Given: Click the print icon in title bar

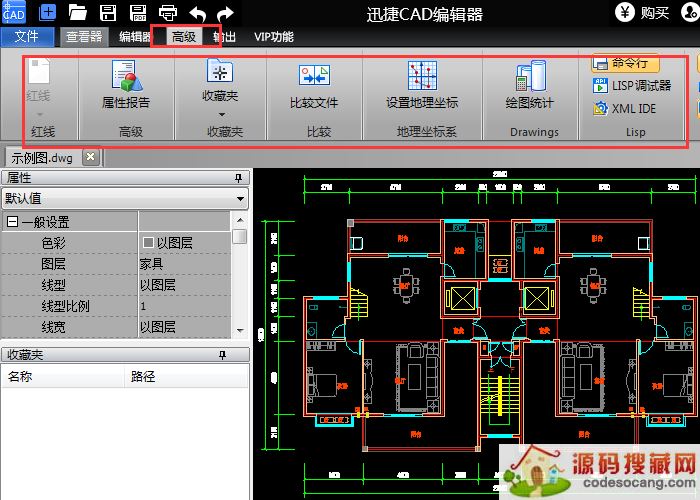Looking at the screenshot, I should coord(168,13).
